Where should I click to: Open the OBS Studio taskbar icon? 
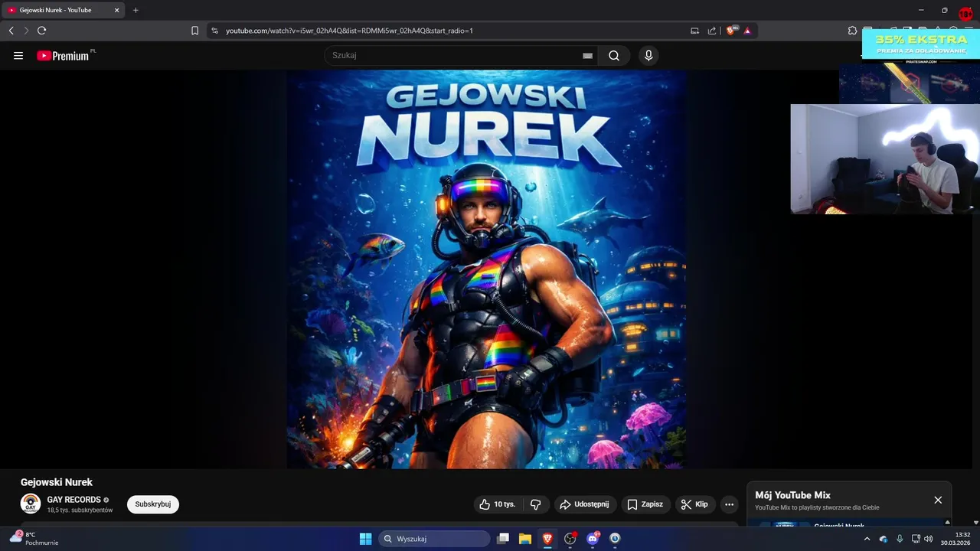click(x=570, y=539)
